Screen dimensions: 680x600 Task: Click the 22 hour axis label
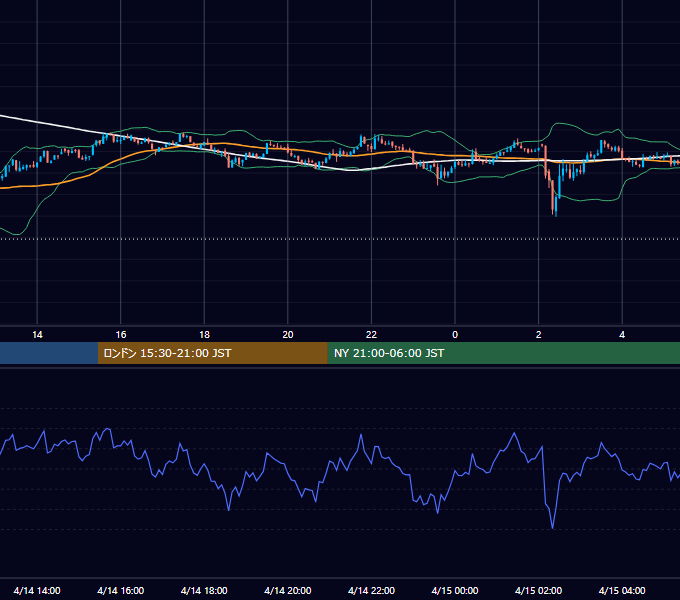(371, 335)
